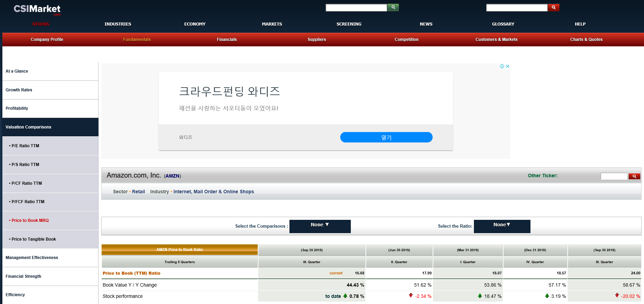Select Efficiency in sidebar
644x304 pixels.
[50, 295]
